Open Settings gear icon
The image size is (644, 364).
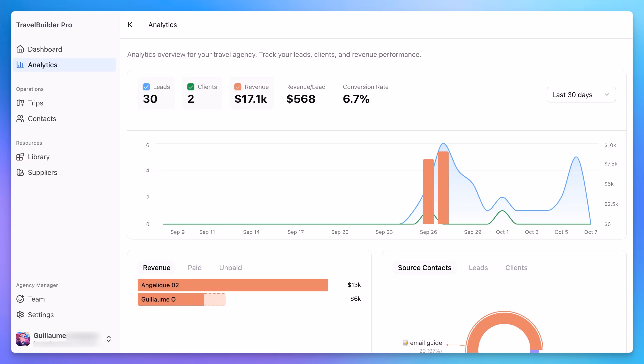tap(20, 315)
